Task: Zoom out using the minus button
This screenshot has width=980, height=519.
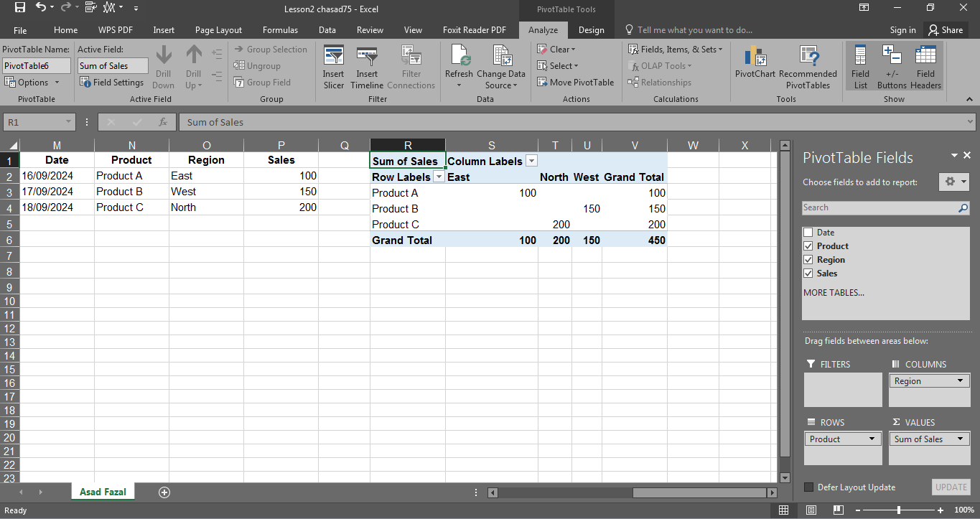Action: [858, 510]
